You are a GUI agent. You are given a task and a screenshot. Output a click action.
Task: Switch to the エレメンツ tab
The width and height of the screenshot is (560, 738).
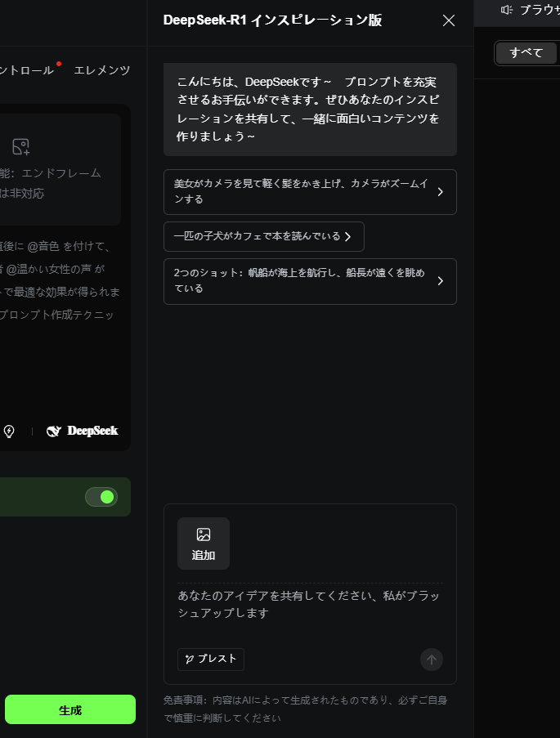coord(102,70)
